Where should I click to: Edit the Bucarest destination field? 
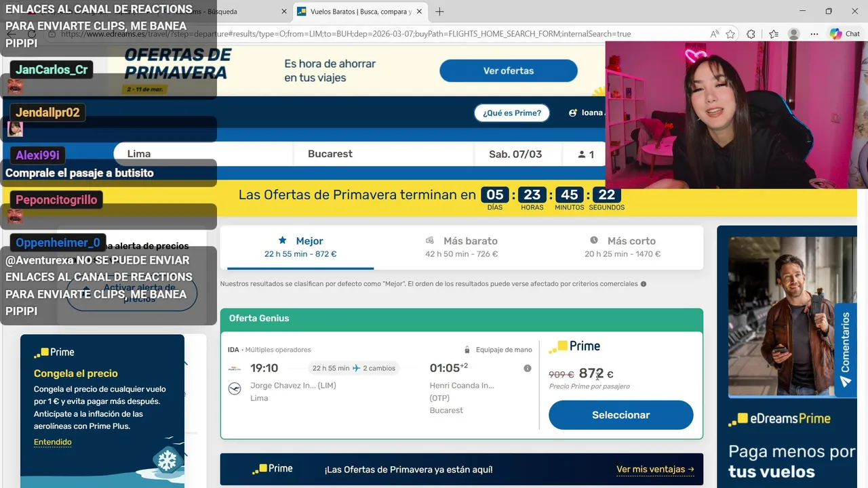(x=383, y=154)
